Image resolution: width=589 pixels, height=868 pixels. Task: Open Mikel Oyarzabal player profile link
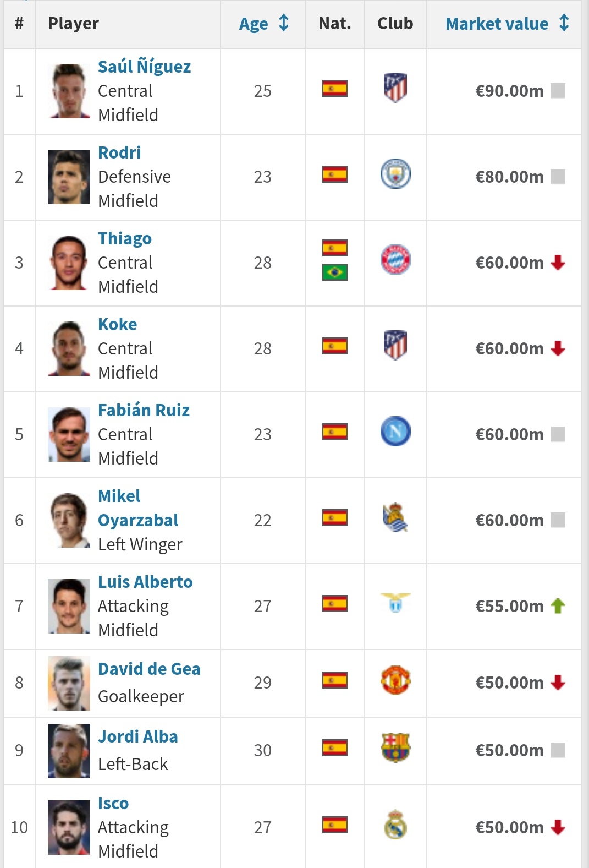(137, 508)
